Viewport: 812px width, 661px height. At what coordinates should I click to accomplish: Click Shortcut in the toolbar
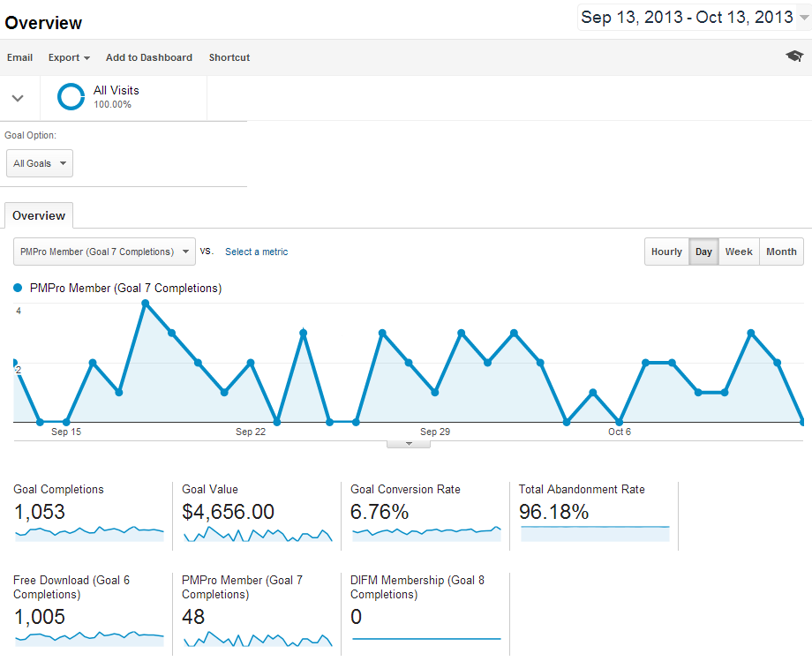click(229, 57)
